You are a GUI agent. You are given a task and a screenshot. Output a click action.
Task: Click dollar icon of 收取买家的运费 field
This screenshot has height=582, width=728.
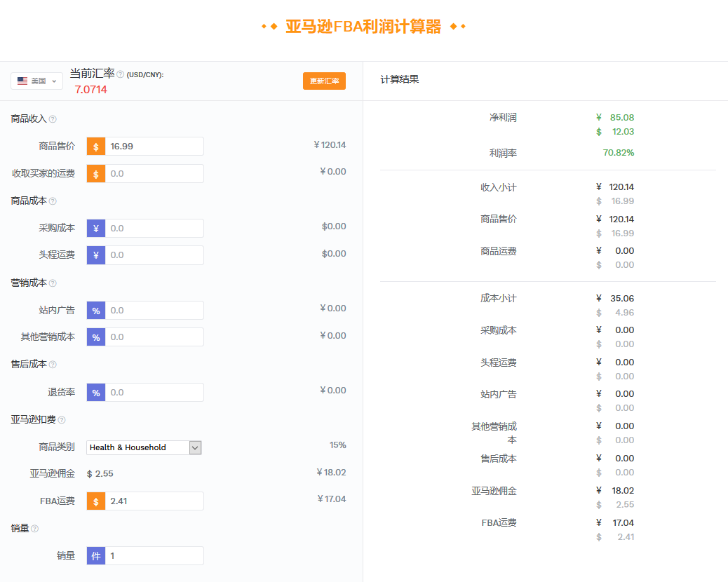pos(96,174)
